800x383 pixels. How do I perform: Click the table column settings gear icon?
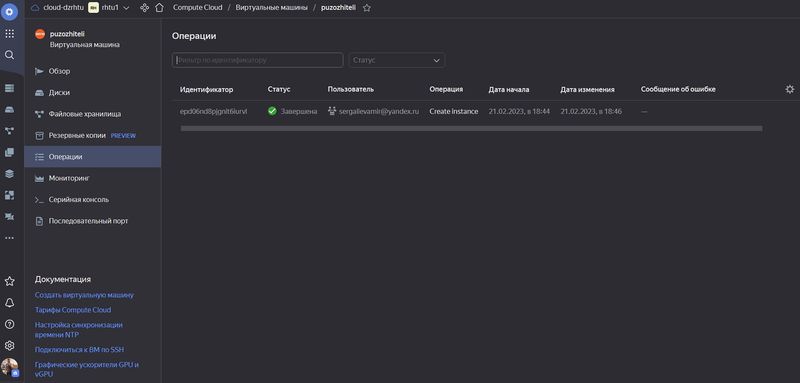(790, 89)
